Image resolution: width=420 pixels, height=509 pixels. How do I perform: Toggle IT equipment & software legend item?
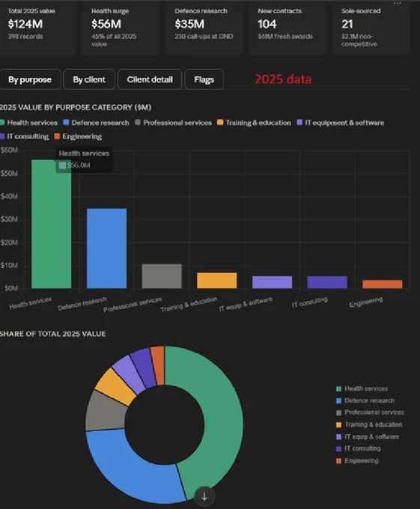tap(341, 123)
